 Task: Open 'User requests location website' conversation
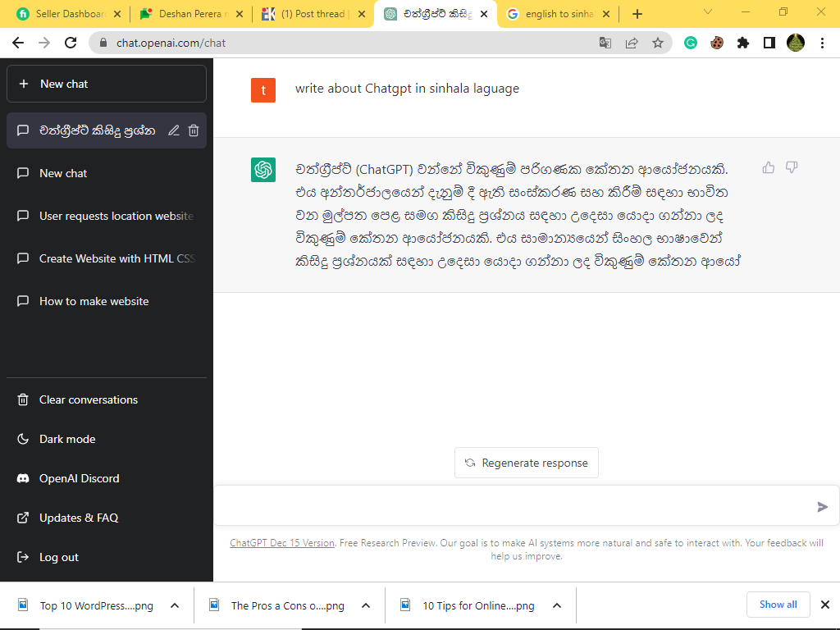(x=106, y=216)
